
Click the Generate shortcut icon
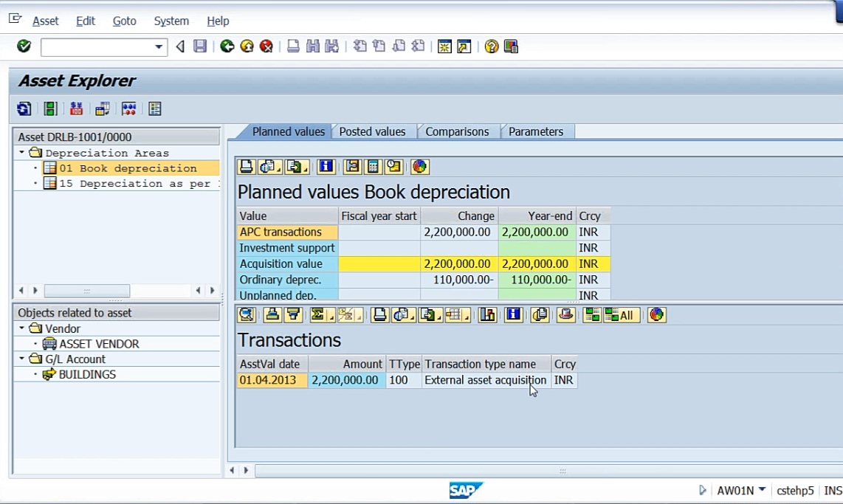pos(464,46)
